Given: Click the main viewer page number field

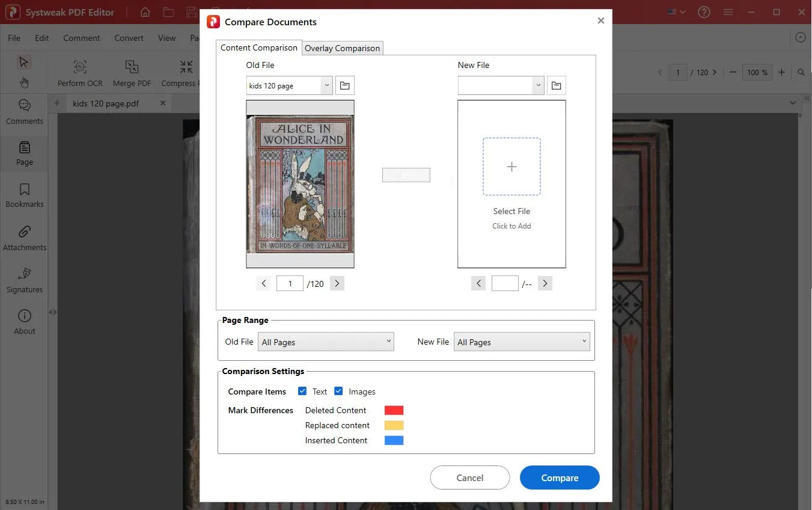Looking at the screenshot, I should coord(678,72).
